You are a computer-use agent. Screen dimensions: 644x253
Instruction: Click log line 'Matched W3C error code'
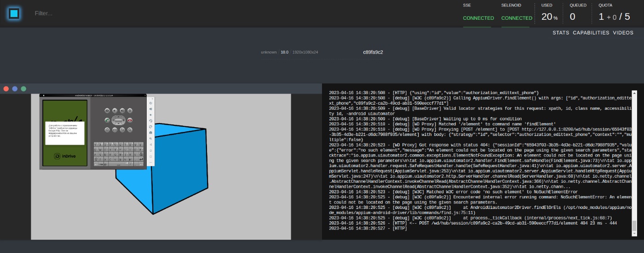453,191
